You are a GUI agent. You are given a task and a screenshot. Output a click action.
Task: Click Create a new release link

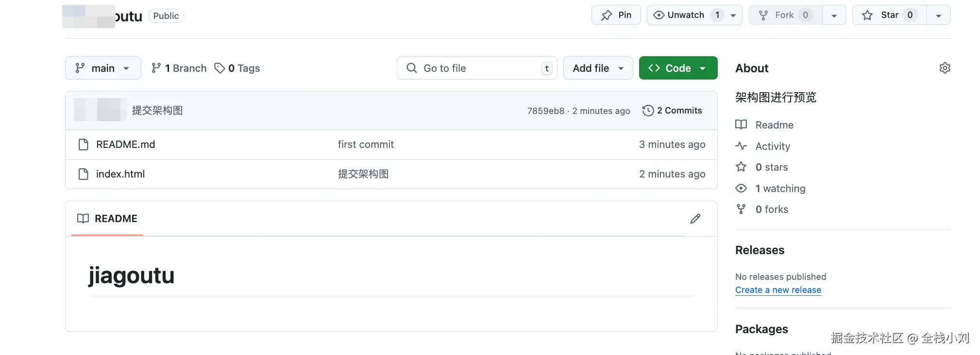[778, 290]
